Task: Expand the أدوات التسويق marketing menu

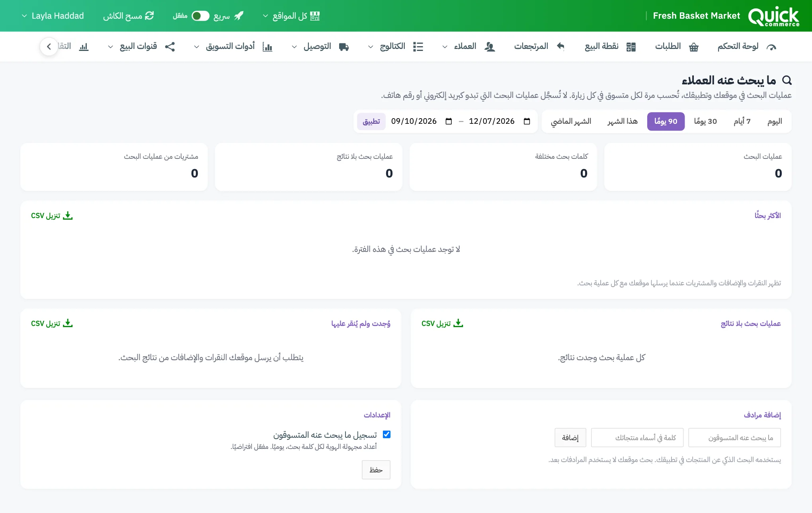Action: click(233, 47)
